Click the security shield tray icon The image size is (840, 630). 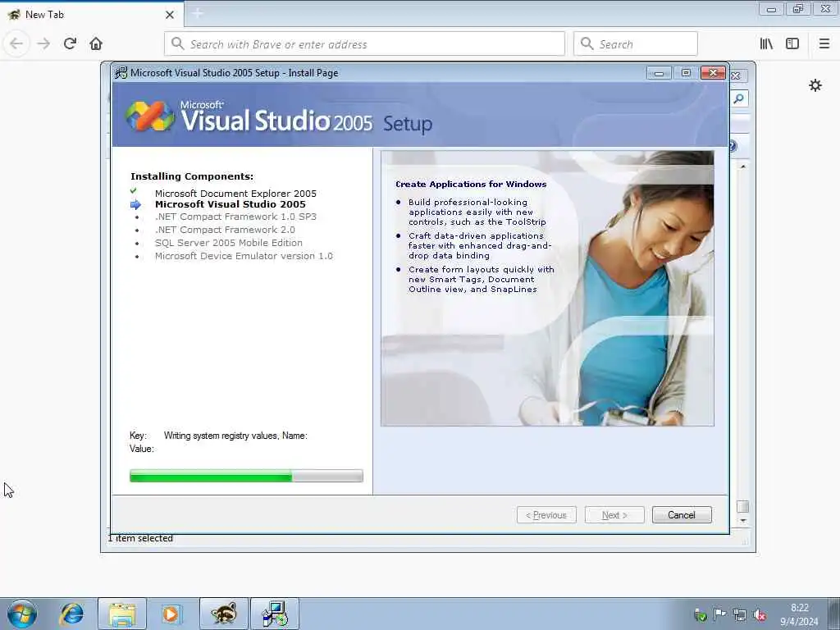coord(701,615)
